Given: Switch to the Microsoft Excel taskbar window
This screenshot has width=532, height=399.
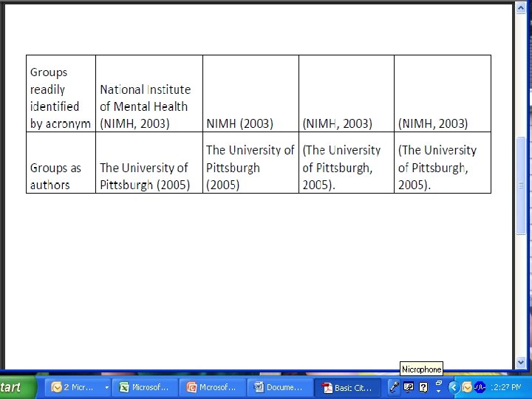Looking at the screenshot, I should click(x=145, y=387).
